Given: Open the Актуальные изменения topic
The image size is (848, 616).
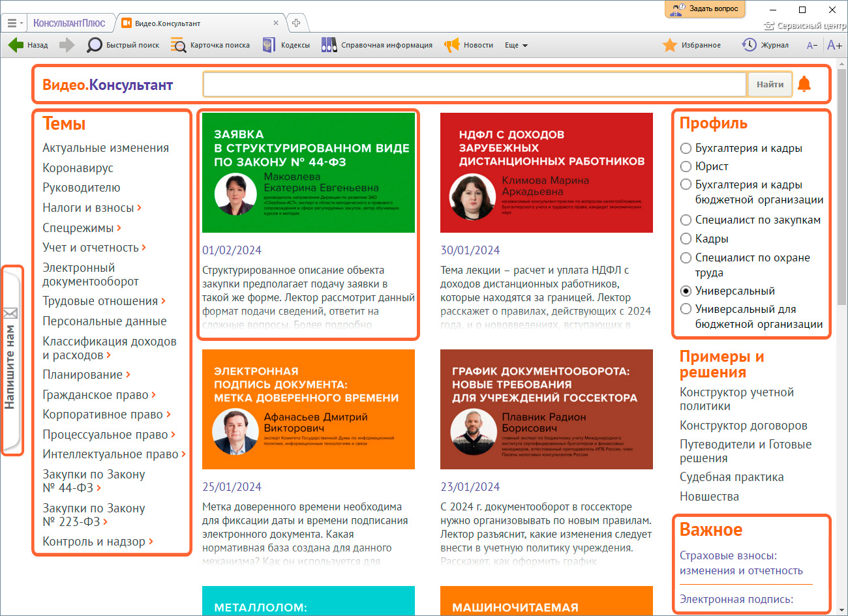Looking at the screenshot, I should coord(106,148).
